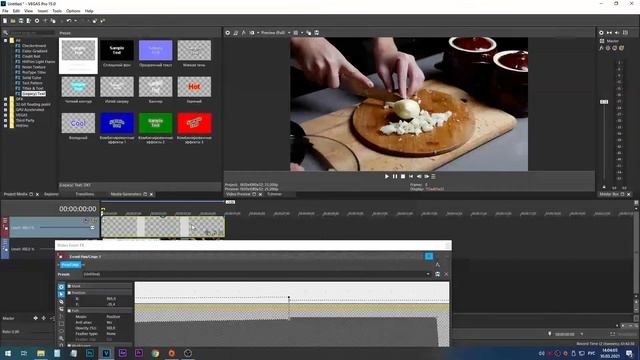Click Save Snapshot icon in preview toolbar
640x360 pixels.
coord(316,33)
